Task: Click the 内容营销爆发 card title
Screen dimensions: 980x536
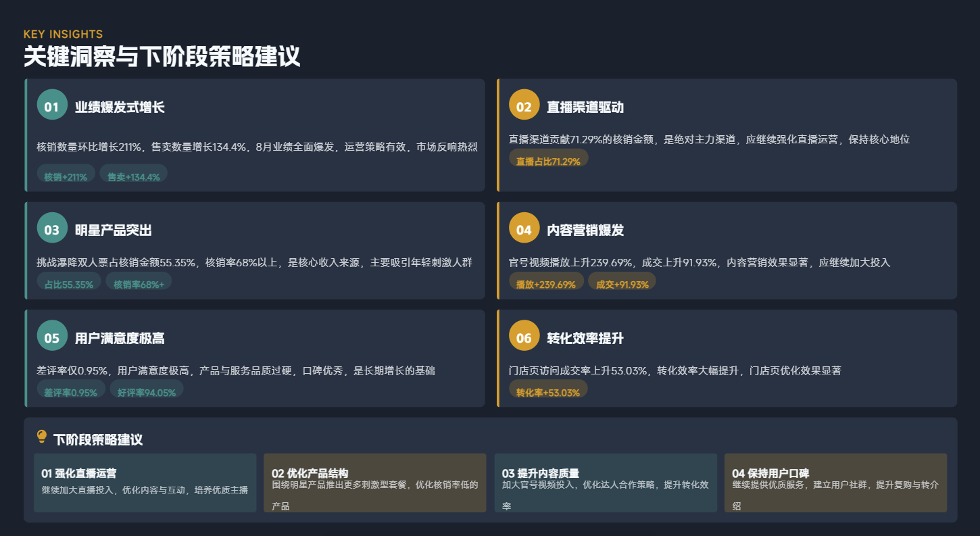Action: click(x=585, y=230)
